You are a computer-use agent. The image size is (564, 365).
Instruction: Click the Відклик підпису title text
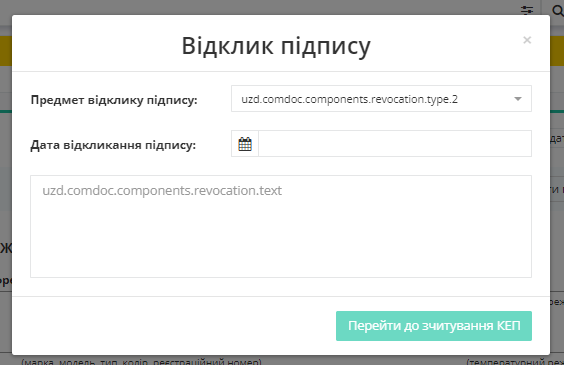click(x=276, y=46)
